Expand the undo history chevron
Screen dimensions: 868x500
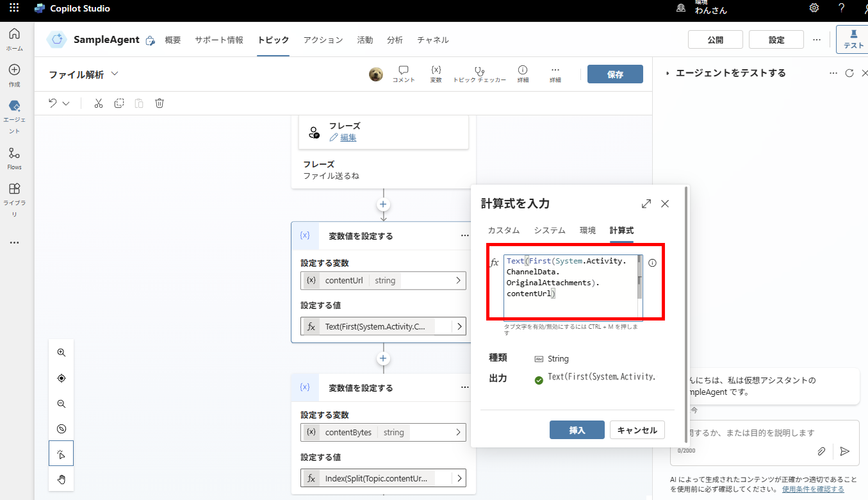pos(65,103)
